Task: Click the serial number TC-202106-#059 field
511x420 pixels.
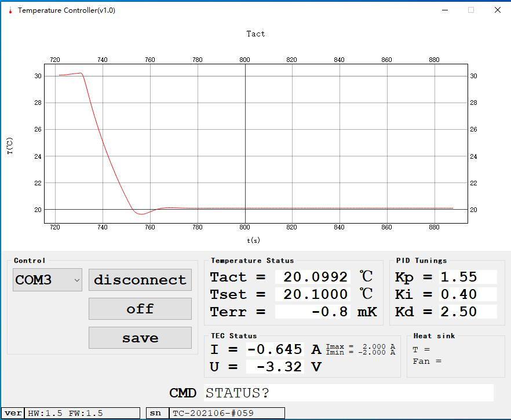Action: tap(227, 413)
